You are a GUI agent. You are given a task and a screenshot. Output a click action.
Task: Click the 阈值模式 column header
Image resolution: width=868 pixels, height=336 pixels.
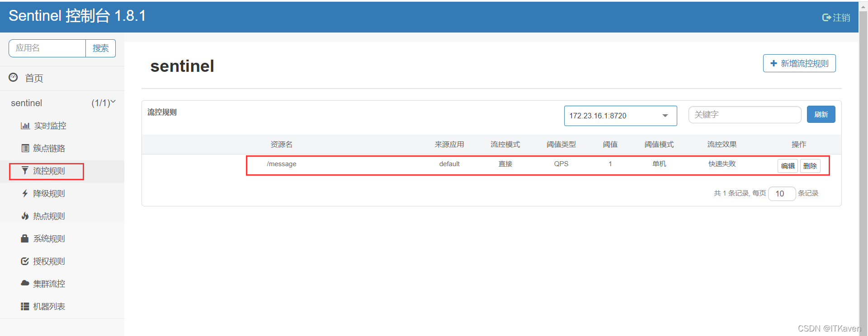[659, 145]
